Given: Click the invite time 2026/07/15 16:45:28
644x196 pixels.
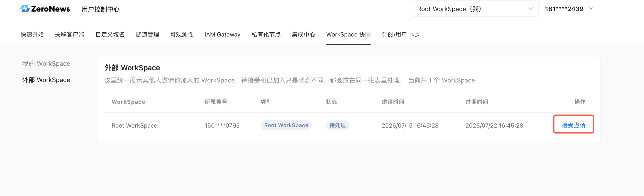Looking at the screenshot, I should 410,126.
